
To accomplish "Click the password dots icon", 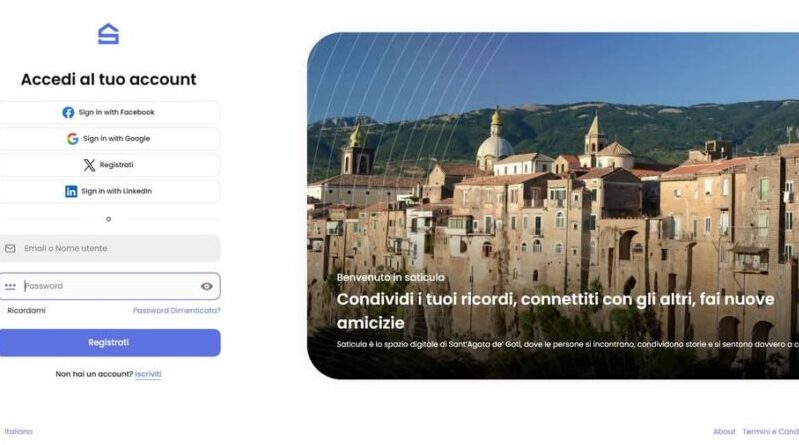I will 10,286.
